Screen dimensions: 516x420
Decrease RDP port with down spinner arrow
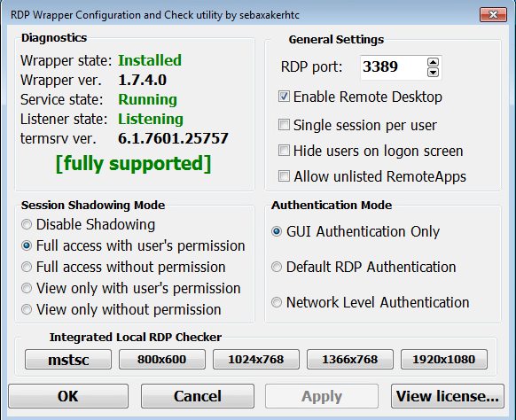click(433, 73)
